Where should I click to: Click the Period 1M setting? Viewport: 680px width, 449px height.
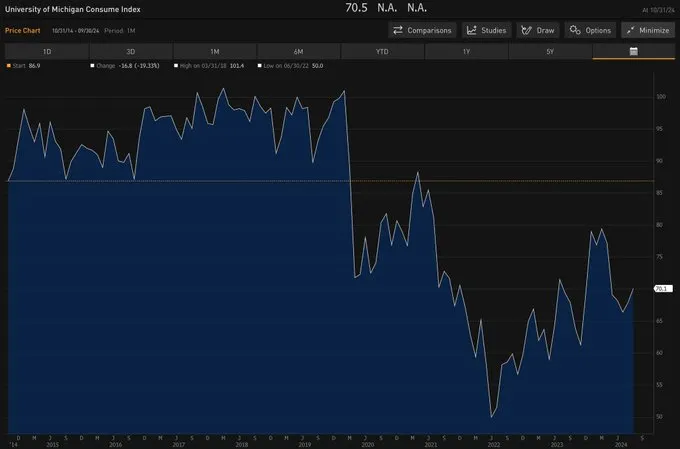[120, 31]
